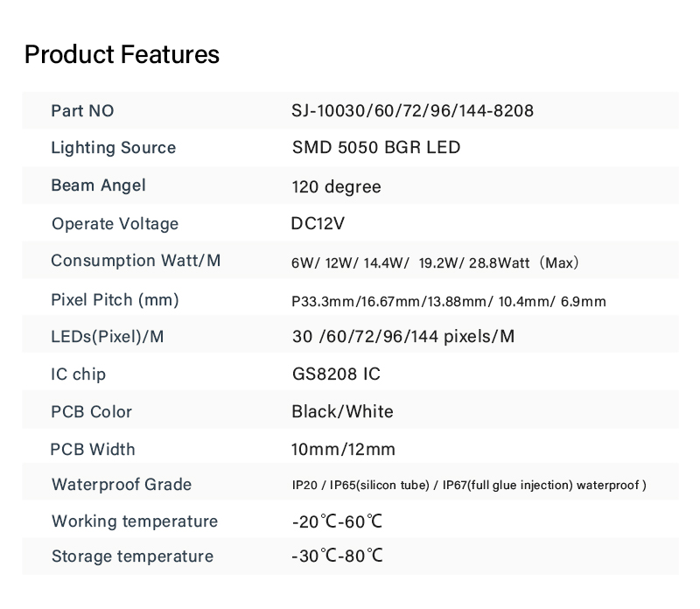Click the 10mm/12mm PCB width value
This screenshot has width=700, height=609.
coord(343,449)
